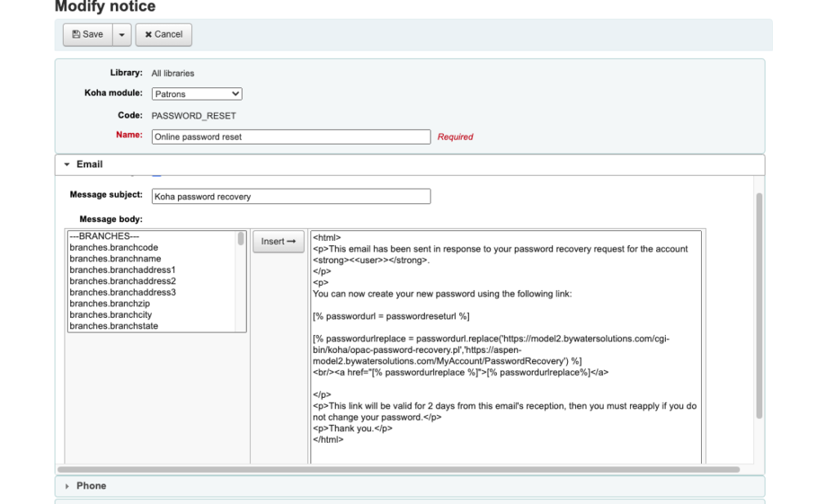
Task: Select branches.branchcode in the list
Action: (x=114, y=248)
